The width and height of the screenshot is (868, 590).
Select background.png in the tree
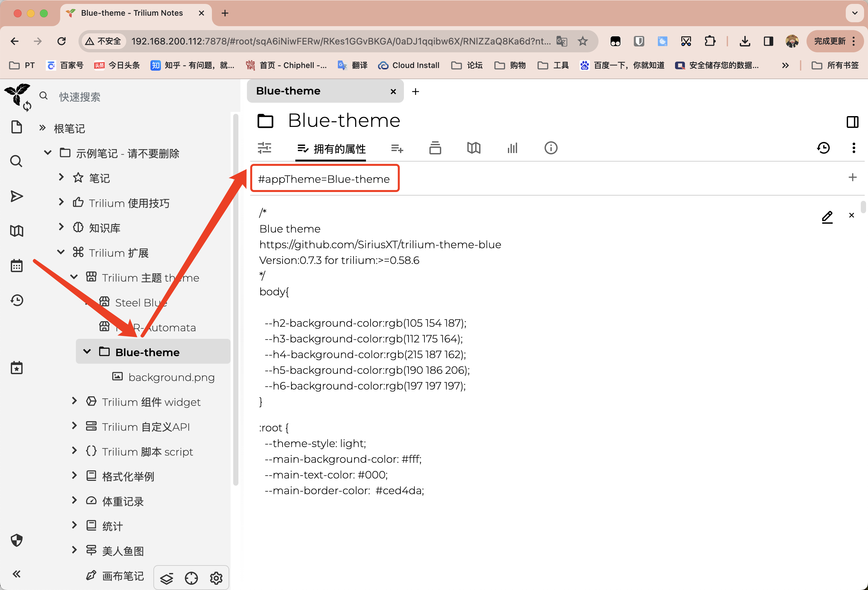(x=171, y=377)
